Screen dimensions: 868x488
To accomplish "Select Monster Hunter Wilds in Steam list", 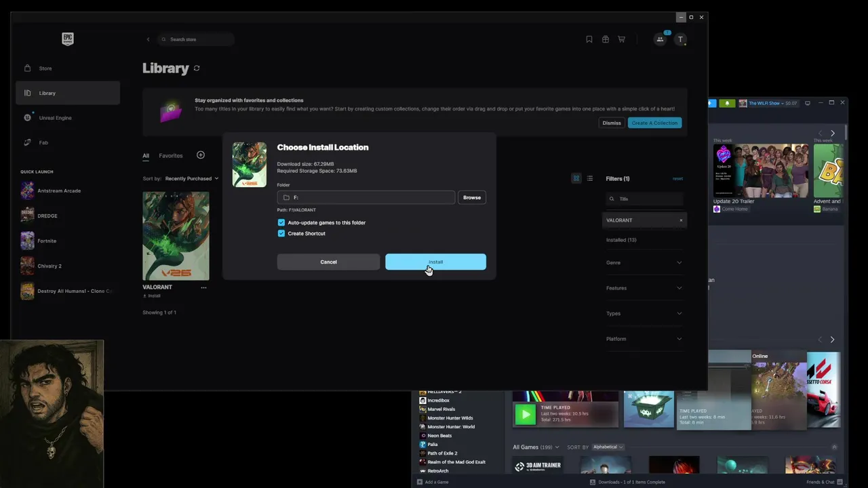I will (x=450, y=418).
